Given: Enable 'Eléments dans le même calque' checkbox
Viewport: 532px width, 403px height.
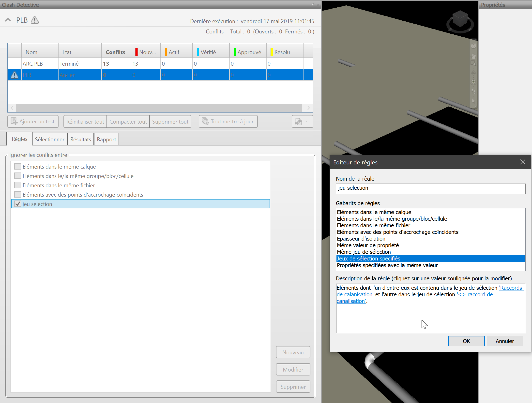Looking at the screenshot, I should 17,166.
